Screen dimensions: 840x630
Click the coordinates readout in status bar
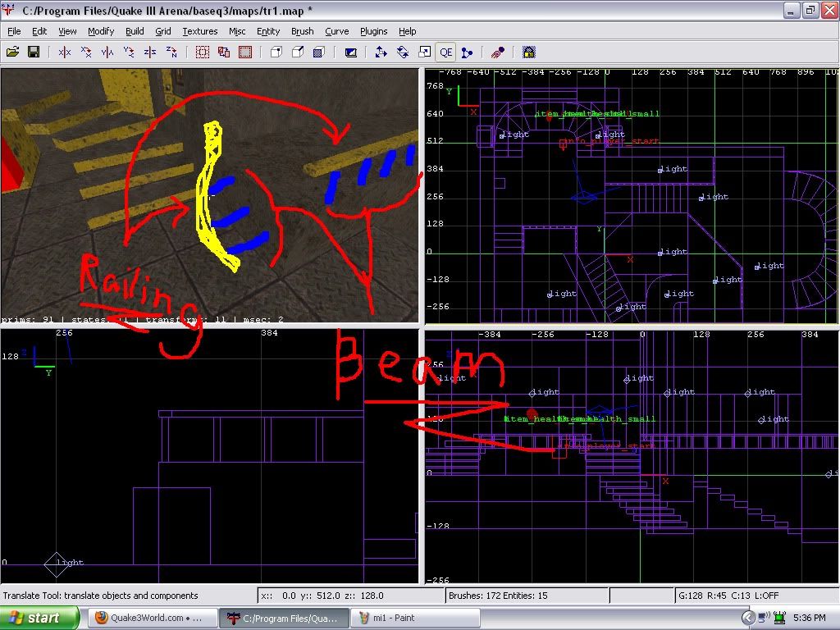click(322, 596)
